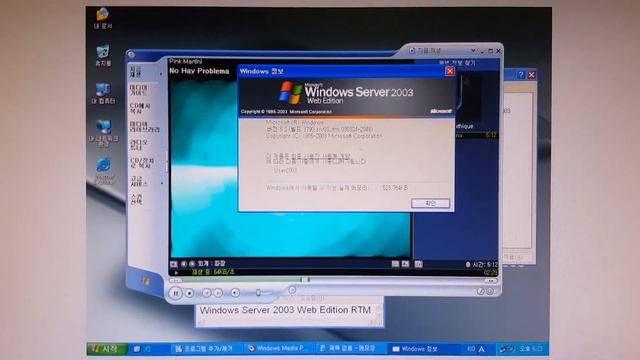Pause playback in Windows Media Player

pos(176,293)
